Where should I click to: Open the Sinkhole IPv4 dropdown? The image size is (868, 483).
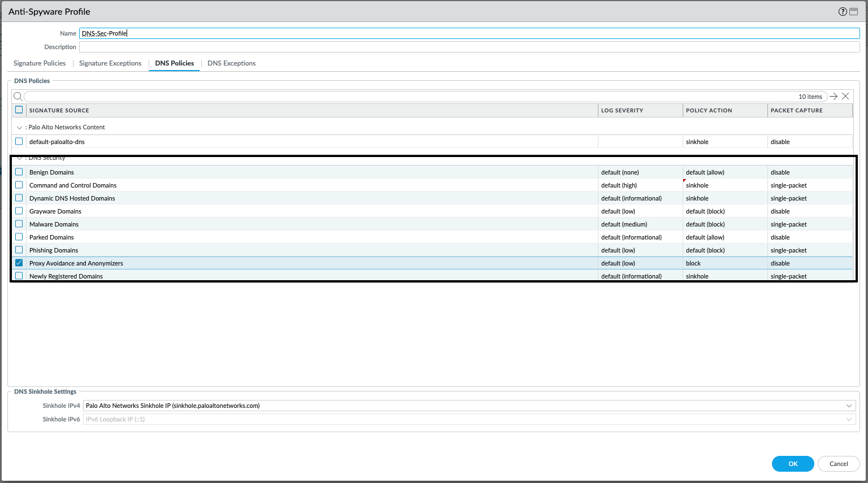point(849,405)
